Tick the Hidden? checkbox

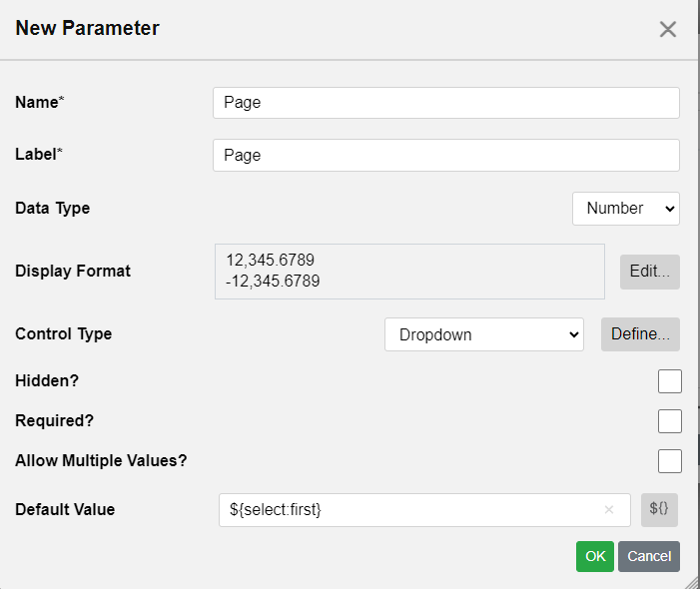pyautogui.click(x=670, y=381)
